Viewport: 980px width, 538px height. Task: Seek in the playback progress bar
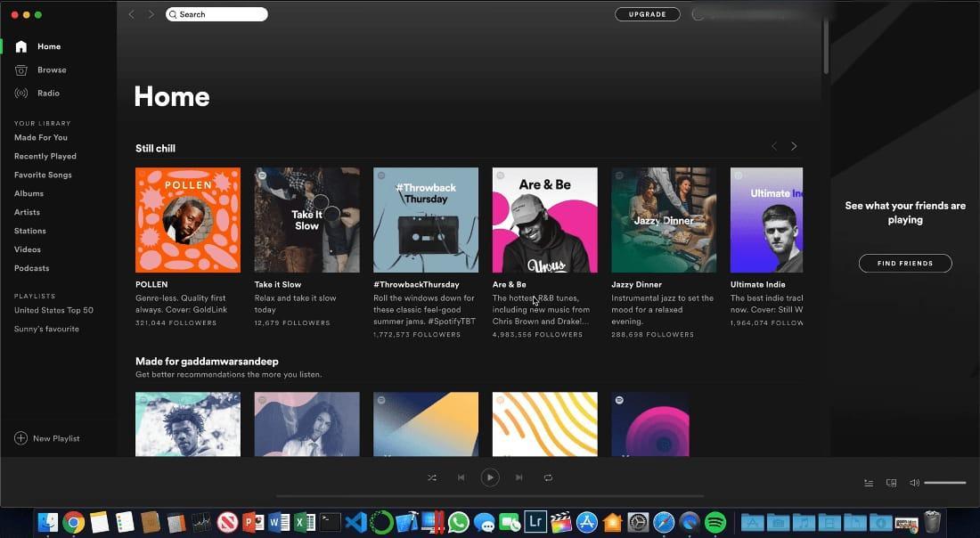pos(490,496)
